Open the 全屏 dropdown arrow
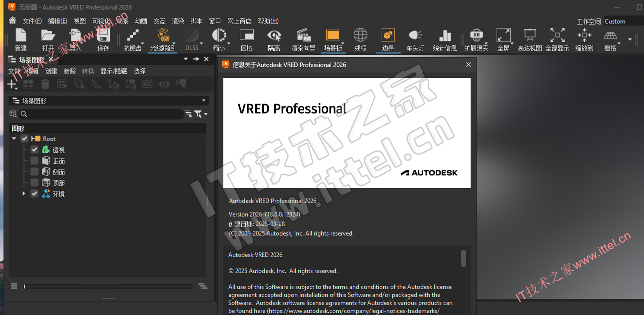The height and width of the screenshot is (315, 644). 512,44
